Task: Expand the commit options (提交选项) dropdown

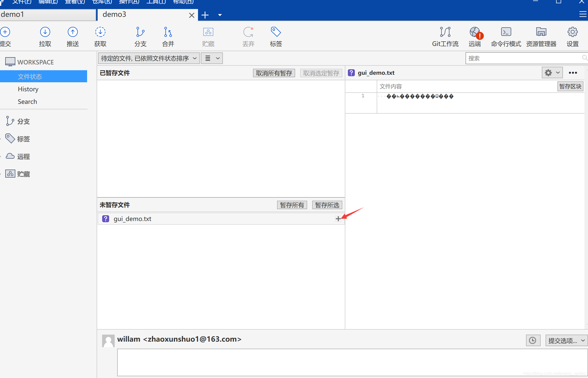Action: coord(566,340)
